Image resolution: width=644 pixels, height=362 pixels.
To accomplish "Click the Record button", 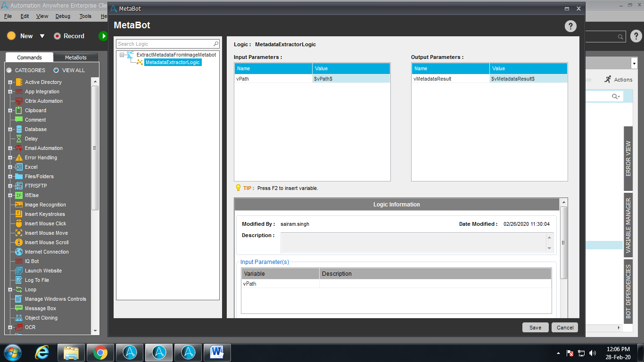I will pos(69,36).
